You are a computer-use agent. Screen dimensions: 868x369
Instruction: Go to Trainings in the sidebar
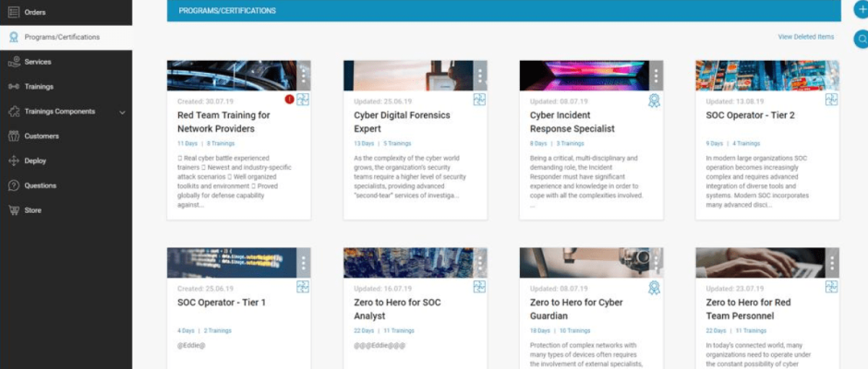[x=66, y=87]
